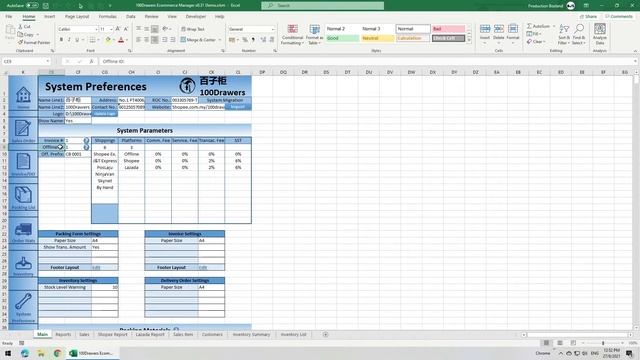Toggle middle vertical alignment

(147, 29)
